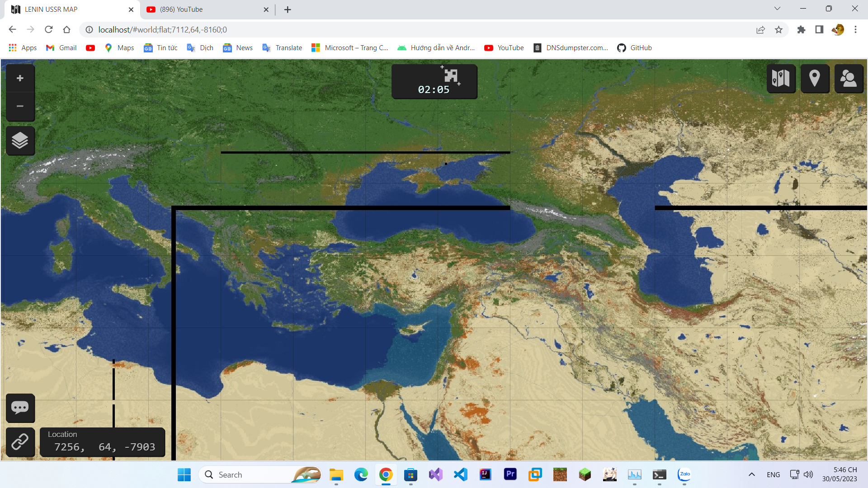Screen dimensions: 868x488
Task: Copy link to current map location
Action: point(20,441)
